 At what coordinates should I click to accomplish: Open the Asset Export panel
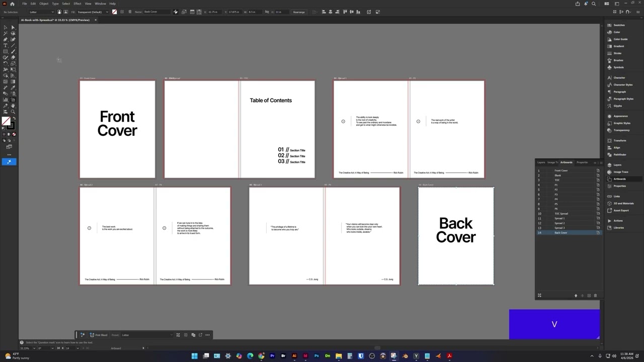click(621, 211)
